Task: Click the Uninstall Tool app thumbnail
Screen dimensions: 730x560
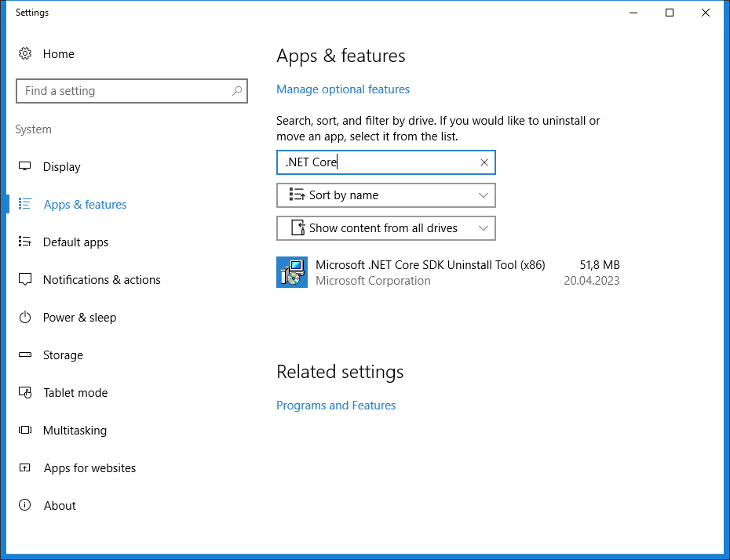Action: point(291,272)
